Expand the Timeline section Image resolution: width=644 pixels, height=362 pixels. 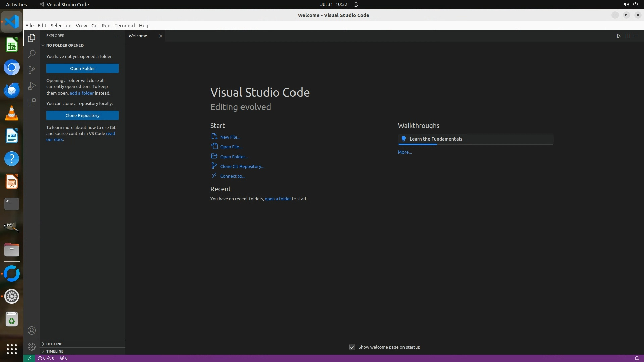click(x=55, y=351)
